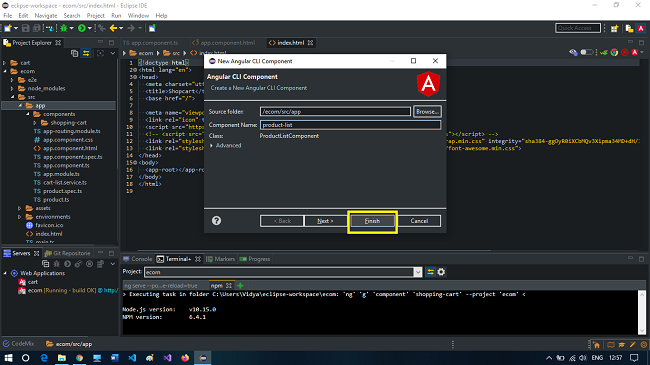
Task: Click the yellow Back navigation arrow
Action: 113,28
